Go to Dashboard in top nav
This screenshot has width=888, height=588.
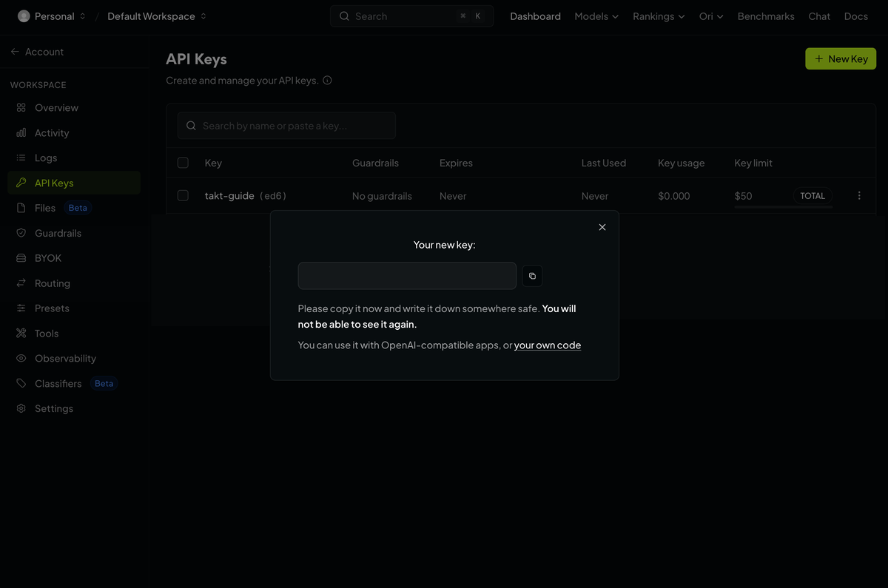click(536, 16)
